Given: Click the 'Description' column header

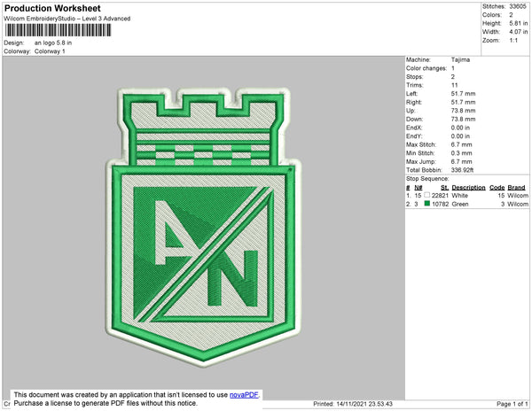Looking at the screenshot, I should point(468,188).
